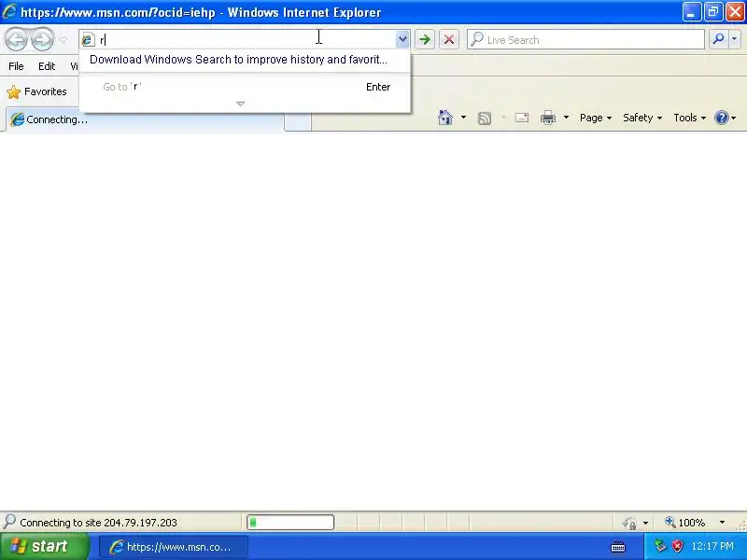Viewport: 747px width, 560px height.
Task: Click the Forward navigation arrow
Action: tap(42, 39)
